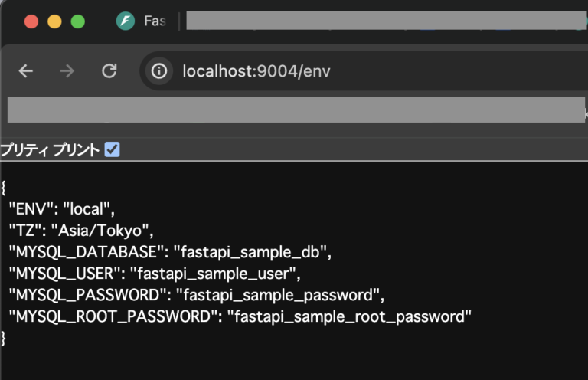The image size is (588, 380).
Task: Click the "fastapi_sample_db" value
Action: 251,251
